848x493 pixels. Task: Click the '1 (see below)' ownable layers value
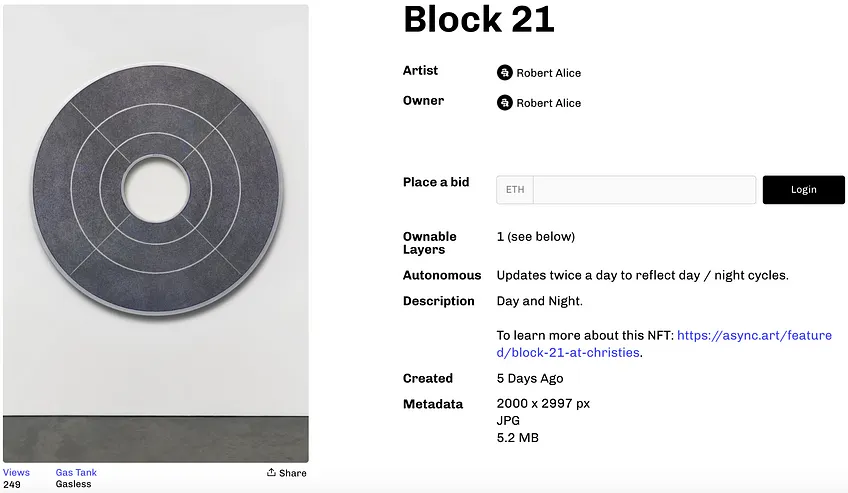tap(536, 237)
